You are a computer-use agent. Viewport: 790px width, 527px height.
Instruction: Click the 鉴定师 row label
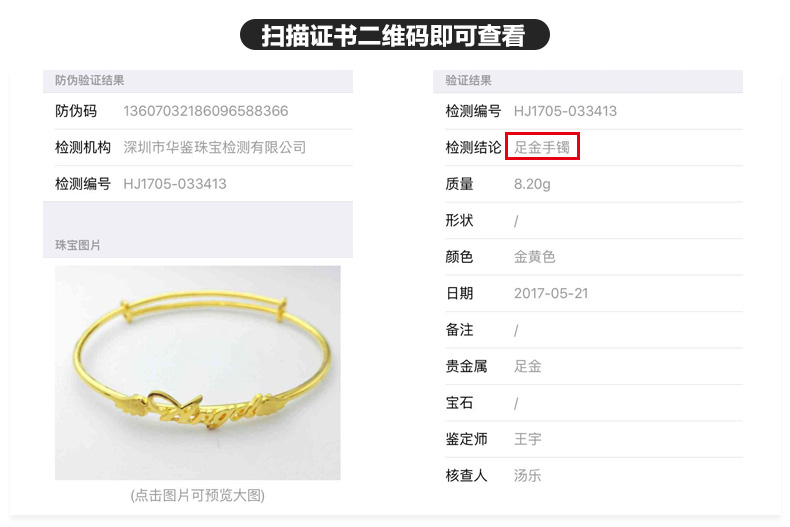pyautogui.click(x=466, y=439)
